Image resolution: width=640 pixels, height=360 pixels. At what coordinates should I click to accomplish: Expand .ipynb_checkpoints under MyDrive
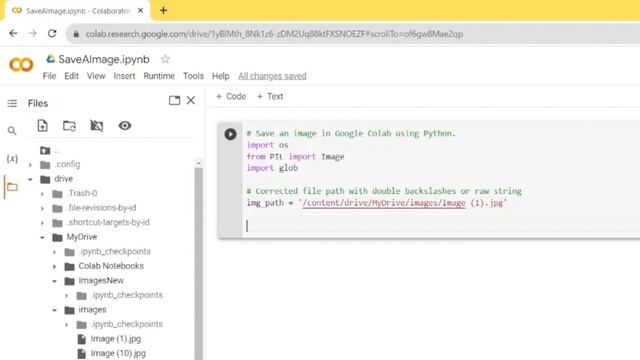55,252
